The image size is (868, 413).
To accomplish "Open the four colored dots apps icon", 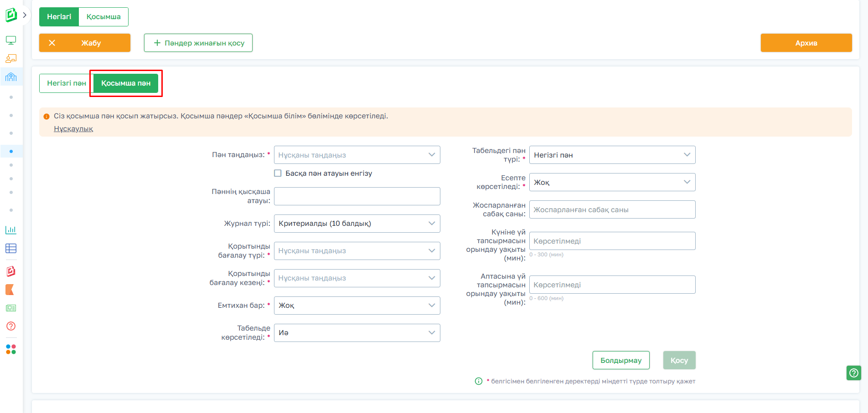I will tap(11, 349).
